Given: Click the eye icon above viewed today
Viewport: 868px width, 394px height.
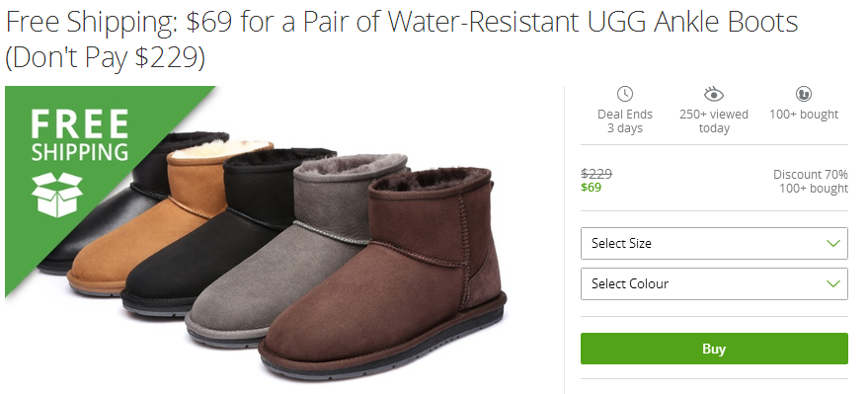Looking at the screenshot, I should (714, 94).
